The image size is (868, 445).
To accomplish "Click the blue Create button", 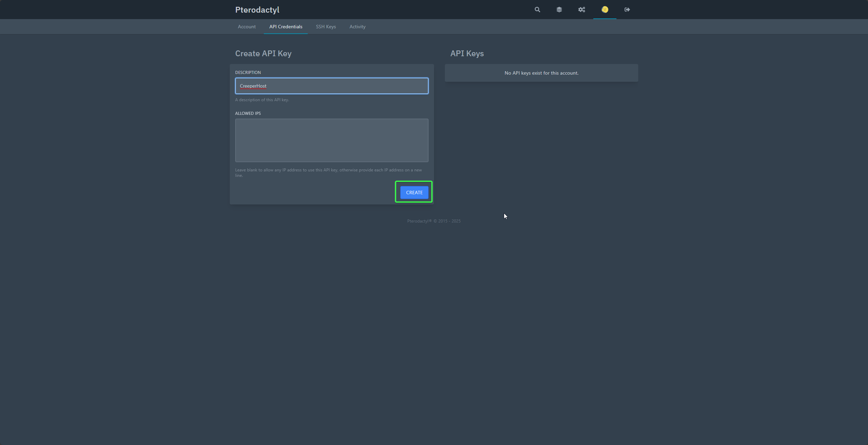I will [x=414, y=193].
